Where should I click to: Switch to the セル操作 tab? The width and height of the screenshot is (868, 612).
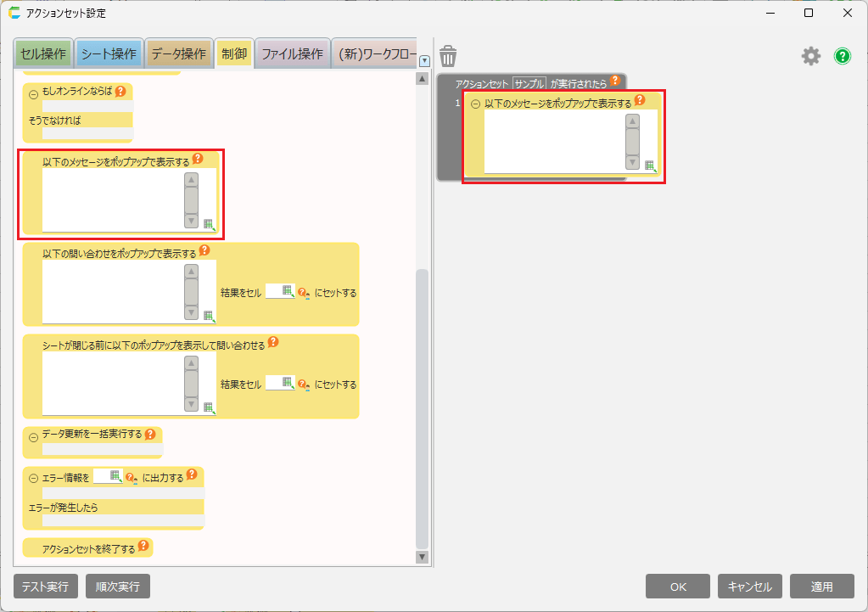42,54
